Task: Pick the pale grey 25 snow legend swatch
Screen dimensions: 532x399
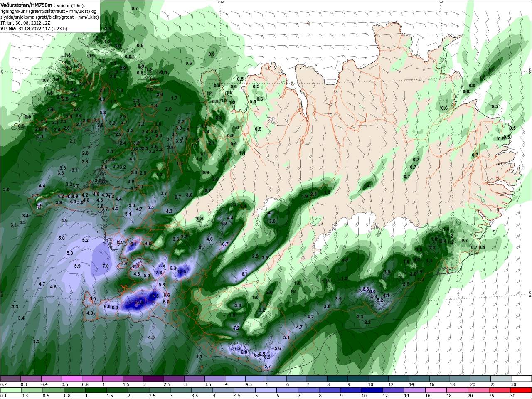Action: (x=501, y=379)
